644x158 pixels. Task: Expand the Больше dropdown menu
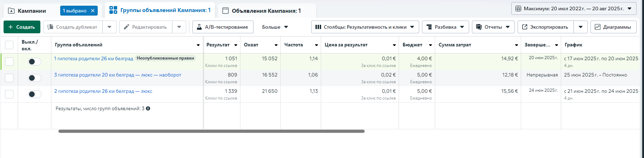click(275, 27)
